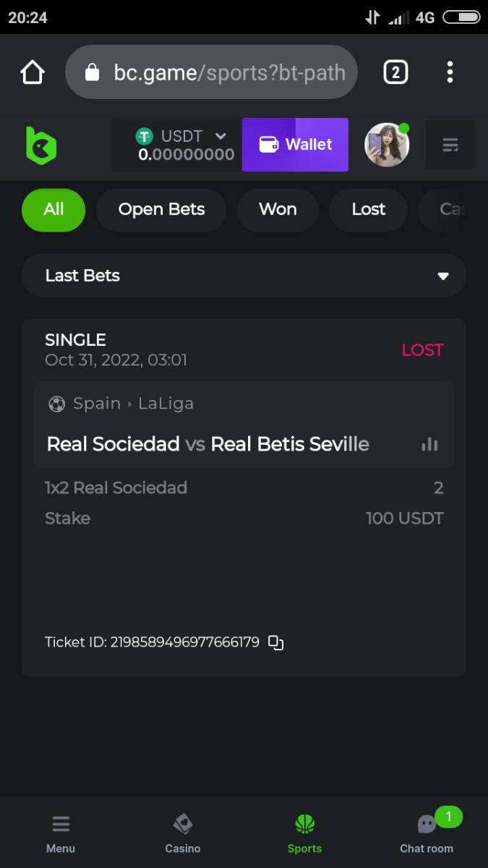Copy the Ticket ID
The image size is (488, 868).
(275, 642)
